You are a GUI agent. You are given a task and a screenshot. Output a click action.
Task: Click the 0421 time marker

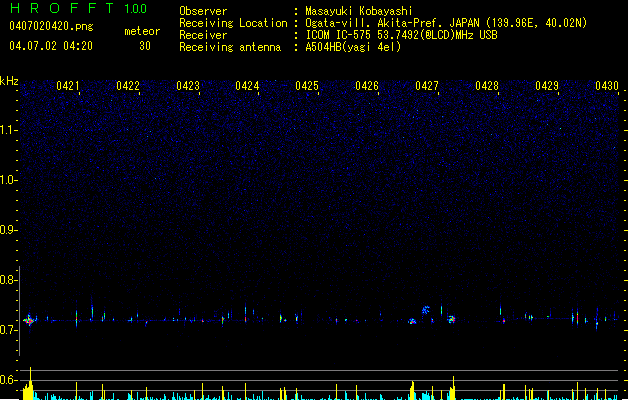(67, 86)
